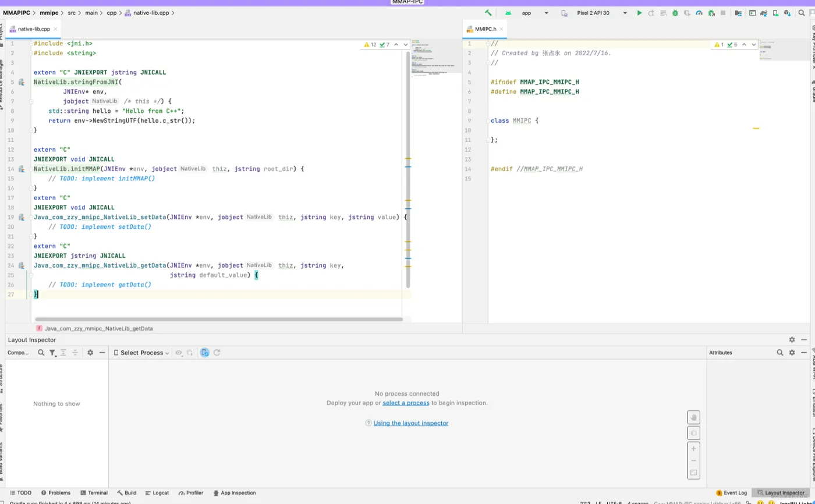Go to previous highlighted error in native-lib.cpp
The width and height of the screenshot is (815, 504).
[x=396, y=44]
